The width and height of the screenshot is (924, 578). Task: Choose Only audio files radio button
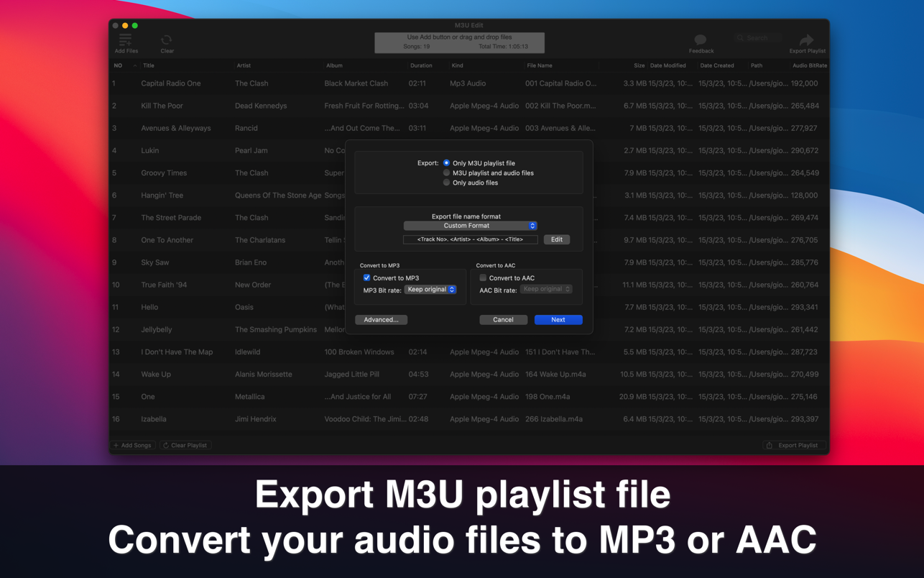[447, 183]
